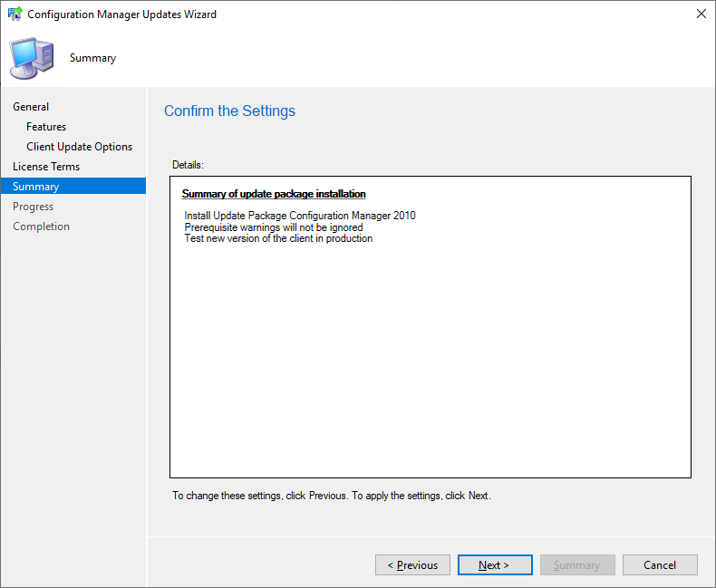The width and height of the screenshot is (716, 588).
Task: Go back with the Previous button
Action: pyautogui.click(x=412, y=565)
